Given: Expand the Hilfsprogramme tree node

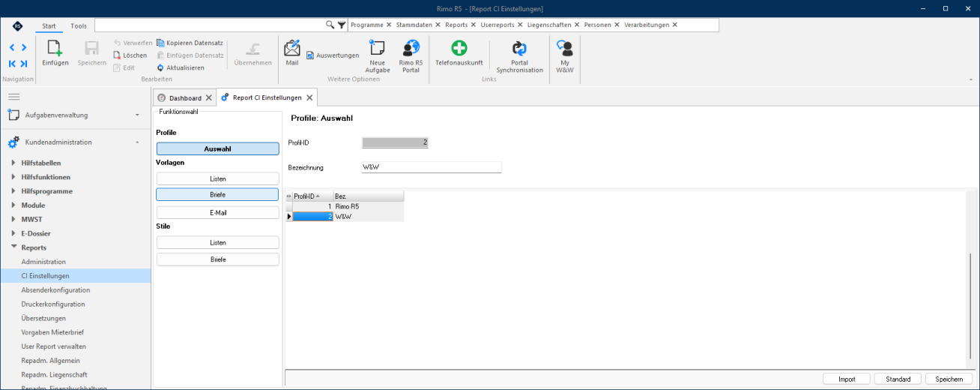Looking at the screenshot, I should [13, 191].
